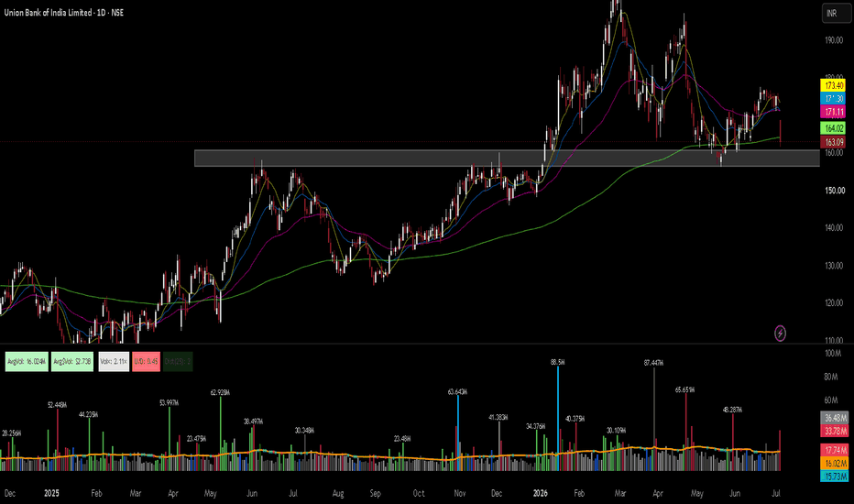This screenshot has width=854, height=504.
Task: Click the 120.00 price axis tick
Action: [834, 302]
